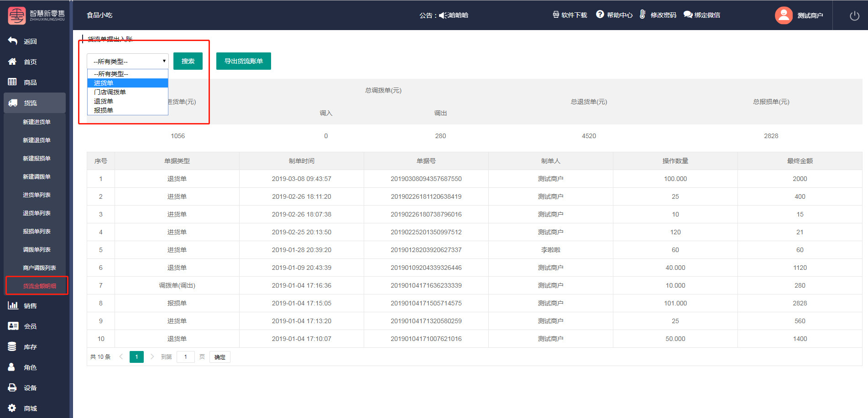The height and width of the screenshot is (418, 868).
Task: Click order number 20190308094357687550
Action: [426, 179]
